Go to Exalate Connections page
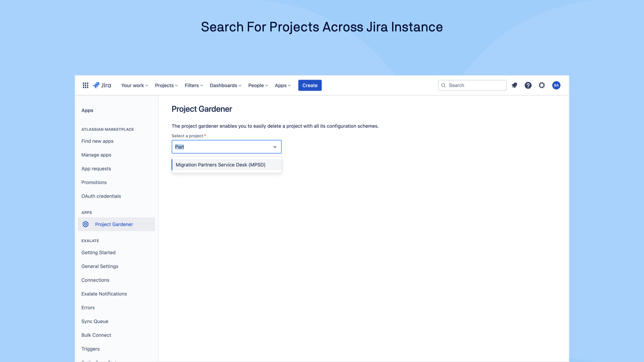 95,280
